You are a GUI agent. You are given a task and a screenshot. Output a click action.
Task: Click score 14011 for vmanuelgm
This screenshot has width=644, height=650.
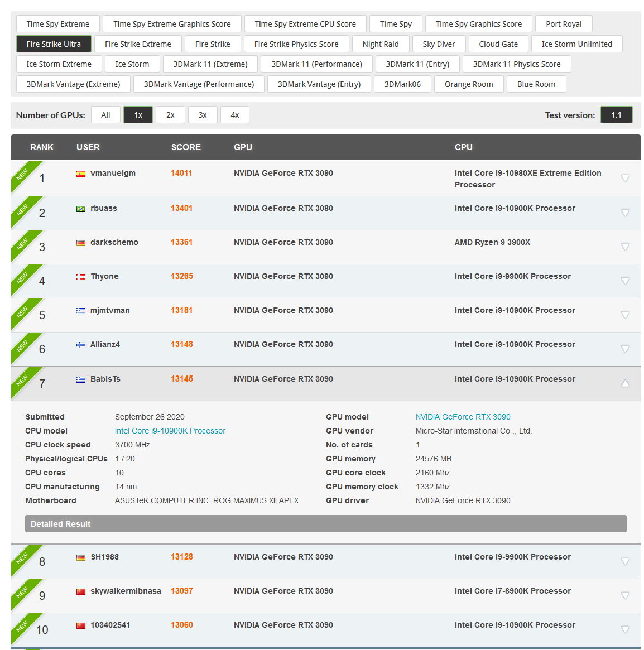tap(181, 173)
